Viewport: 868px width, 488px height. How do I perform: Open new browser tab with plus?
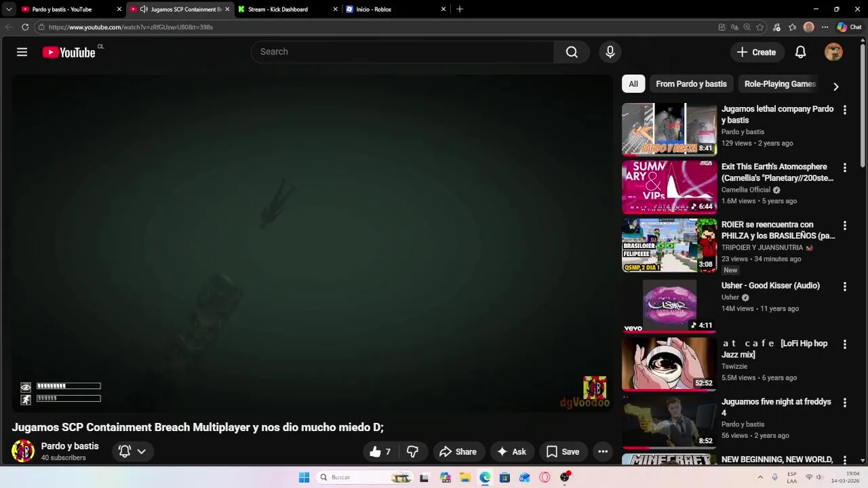click(x=460, y=9)
